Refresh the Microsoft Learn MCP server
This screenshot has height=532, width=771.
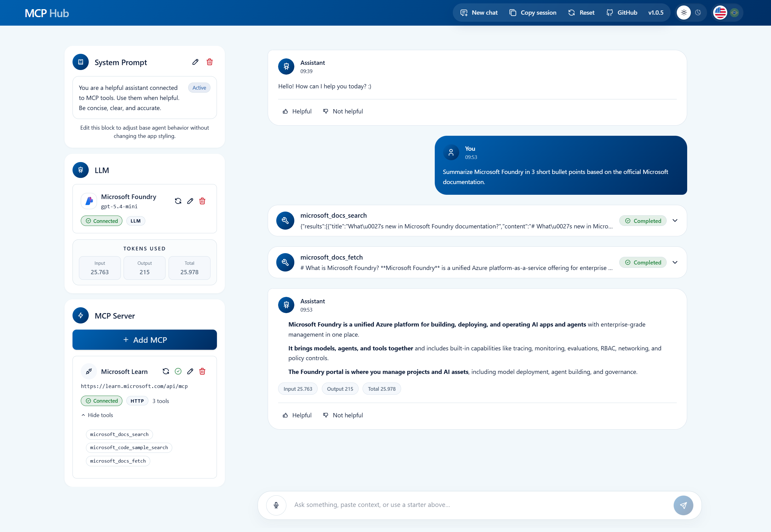point(166,371)
